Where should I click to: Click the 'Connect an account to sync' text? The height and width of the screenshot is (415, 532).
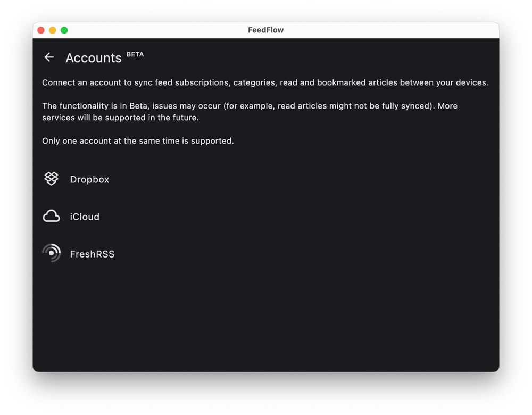click(x=265, y=82)
